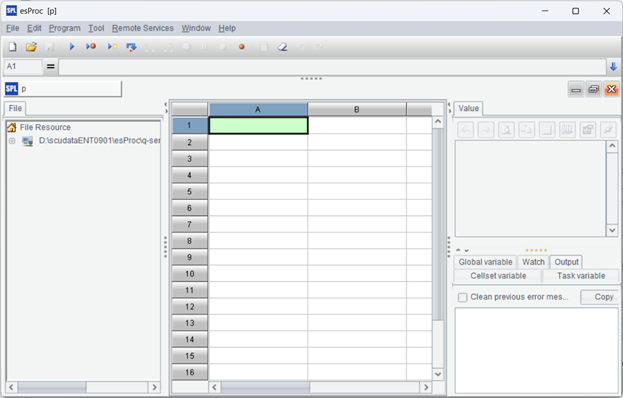Restore the inner p document window
The height and width of the screenshot is (398, 623).
594,89
